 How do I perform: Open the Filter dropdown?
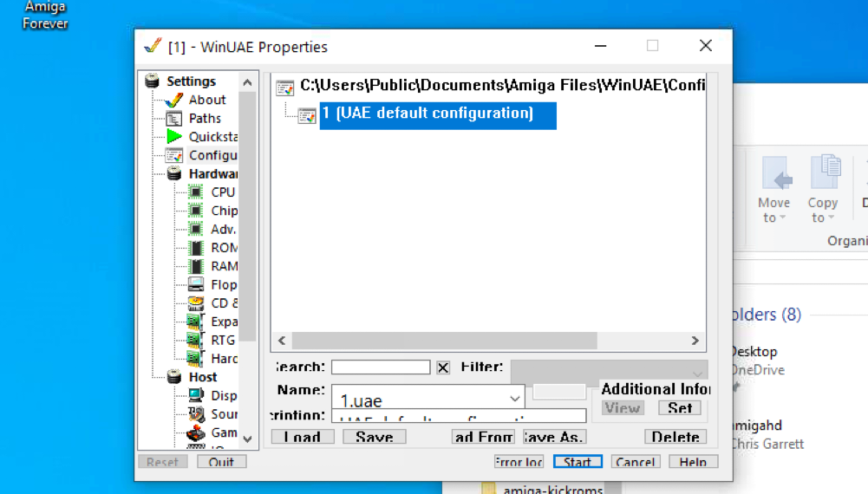697,374
